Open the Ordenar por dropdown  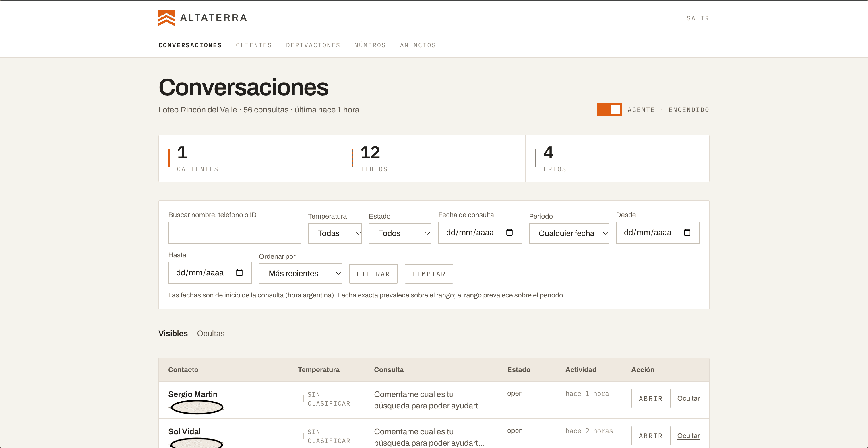point(300,273)
